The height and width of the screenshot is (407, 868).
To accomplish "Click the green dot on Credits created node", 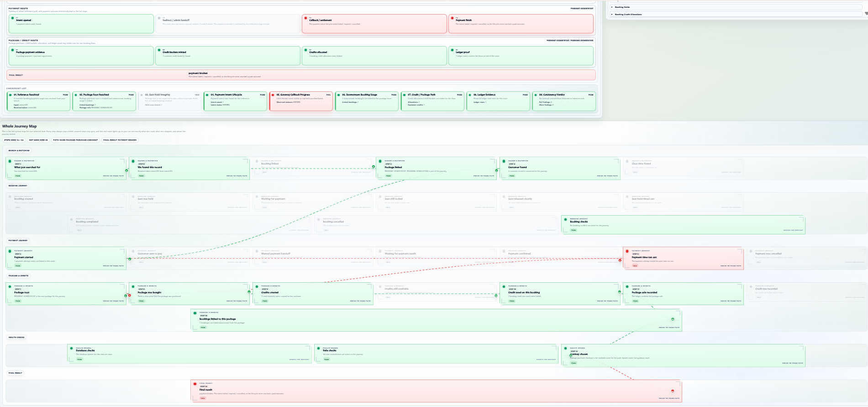I will click(257, 286).
